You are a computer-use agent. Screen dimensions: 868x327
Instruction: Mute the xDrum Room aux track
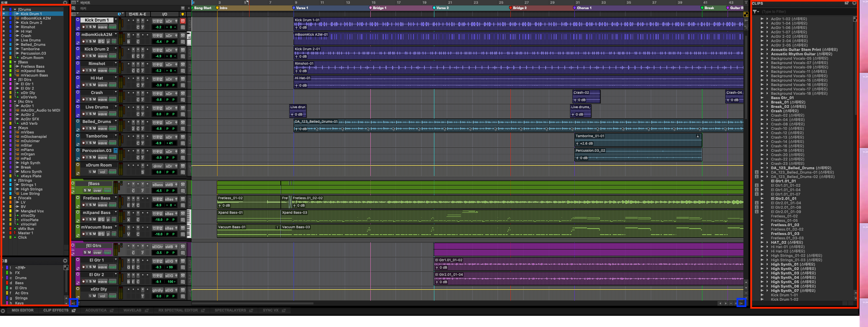coord(94,172)
